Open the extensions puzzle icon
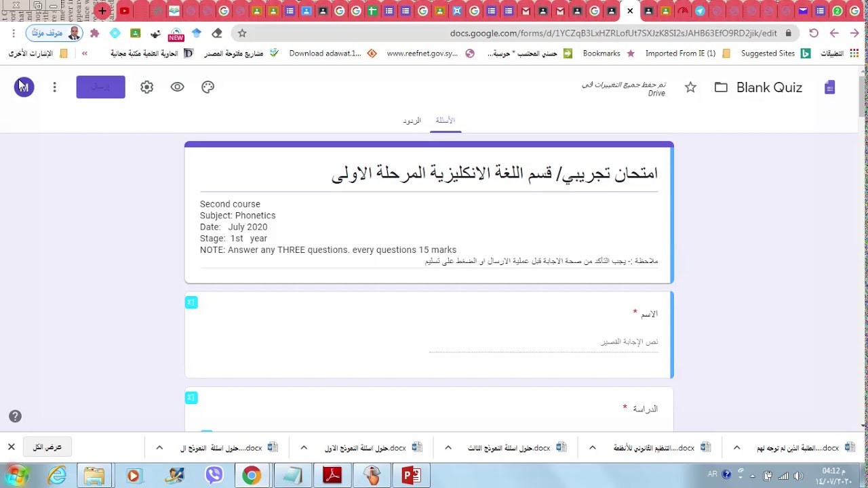This screenshot has height=488, width=868. 94,33
